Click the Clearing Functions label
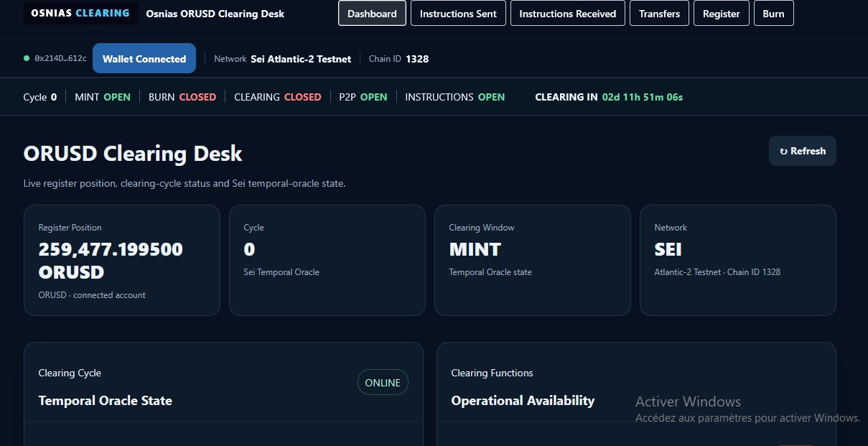 click(492, 373)
